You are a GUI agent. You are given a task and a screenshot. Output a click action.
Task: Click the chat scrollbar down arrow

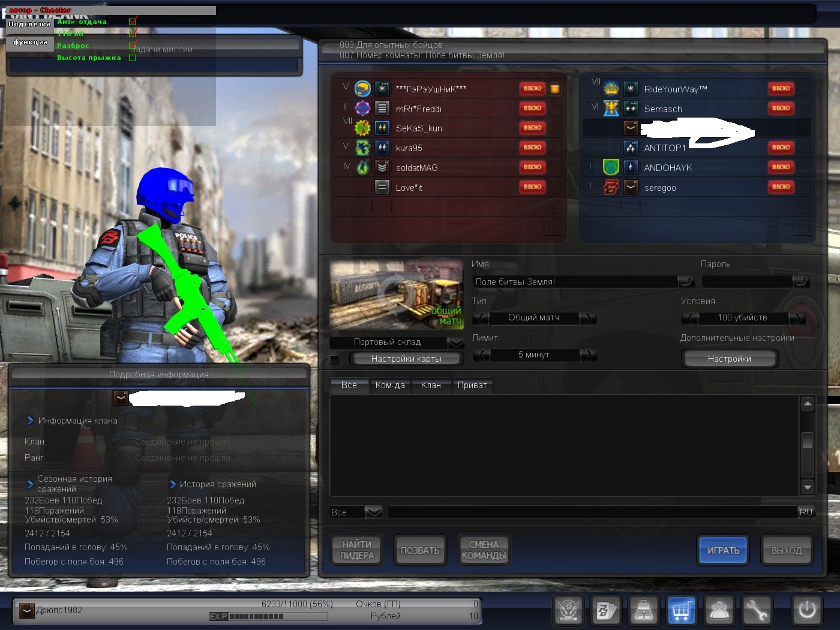tap(808, 487)
